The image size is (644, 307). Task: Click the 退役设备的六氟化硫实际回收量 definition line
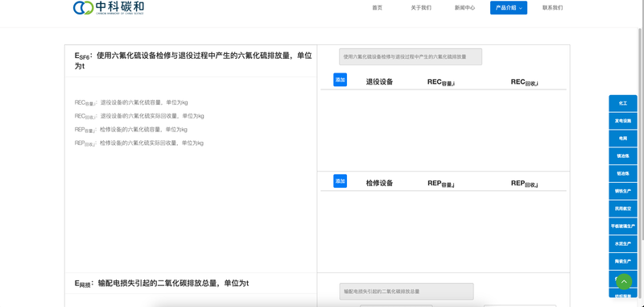coord(139,116)
